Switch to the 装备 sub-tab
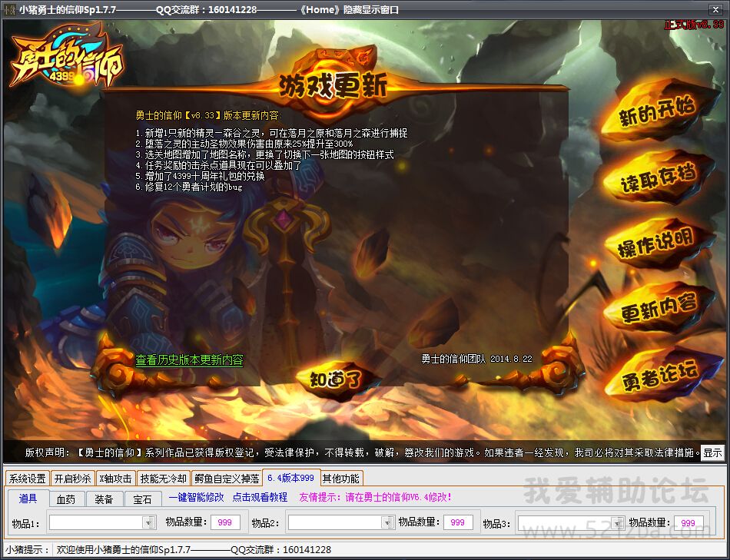Screen dimensions: 730x560 [x=104, y=499]
